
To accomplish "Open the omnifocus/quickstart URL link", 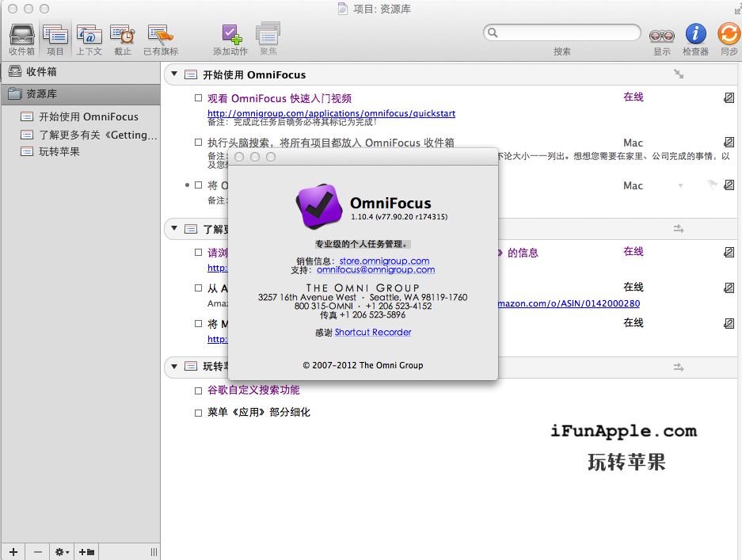I will tap(331, 113).
